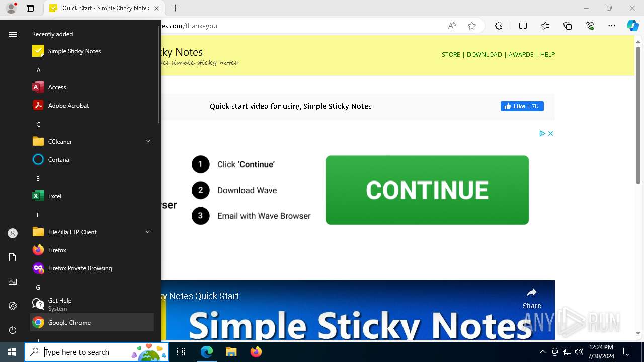
Task: Open network status in system tray
Action: tap(567, 352)
